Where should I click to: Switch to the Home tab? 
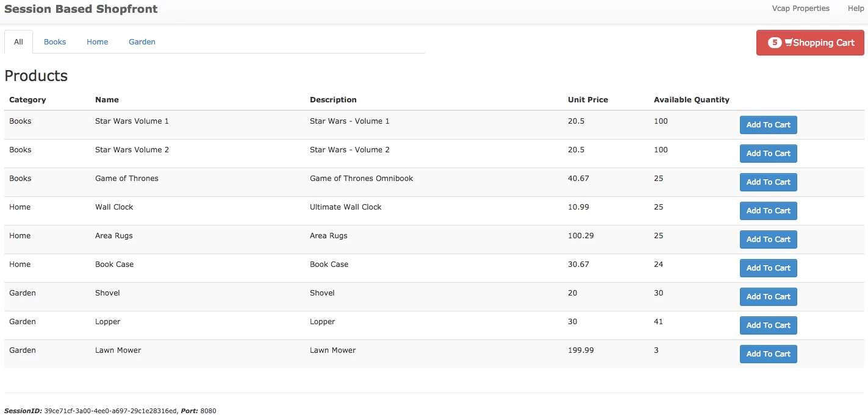click(x=98, y=42)
